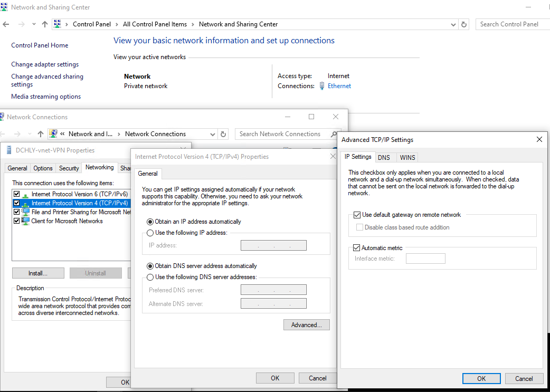This screenshot has width=550, height=392.
Task: Click Cancel in TCP/IPv4 Properties dialog
Action: (x=317, y=378)
